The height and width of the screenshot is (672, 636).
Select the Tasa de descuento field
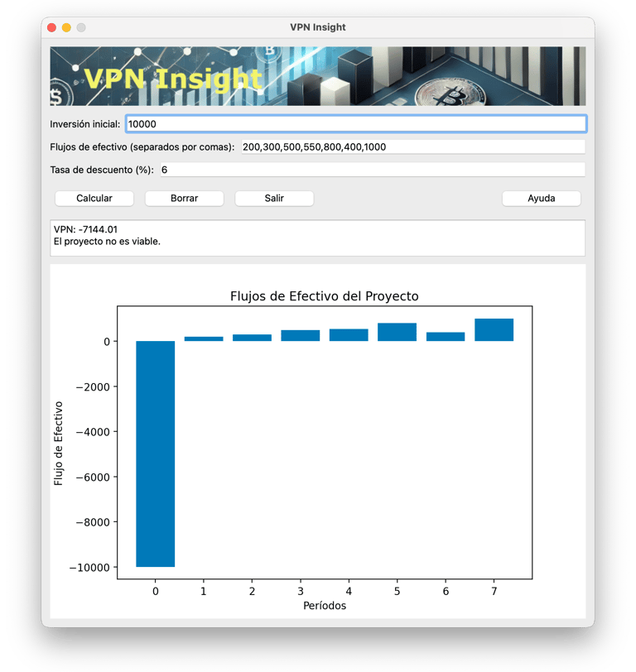coord(373,170)
